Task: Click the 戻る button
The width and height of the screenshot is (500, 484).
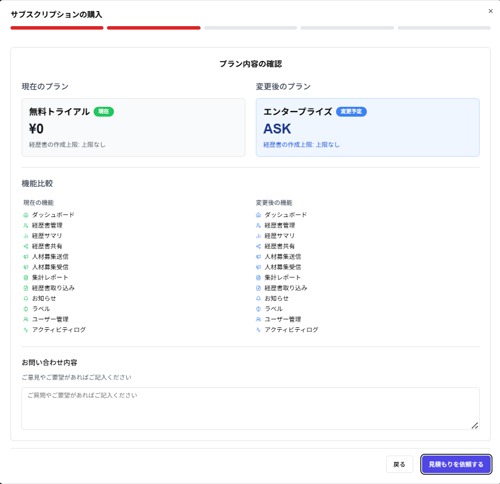Action: [x=399, y=464]
